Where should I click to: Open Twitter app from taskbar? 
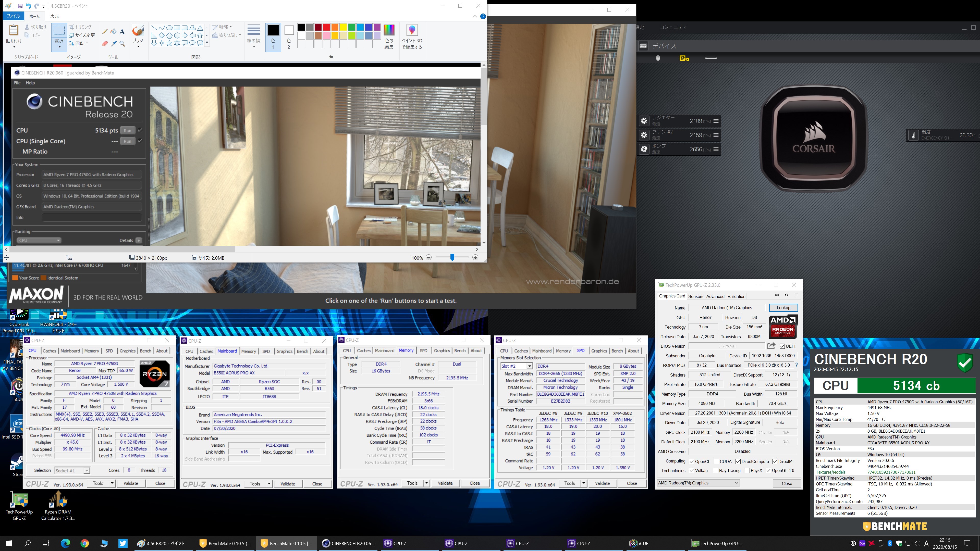tap(123, 543)
